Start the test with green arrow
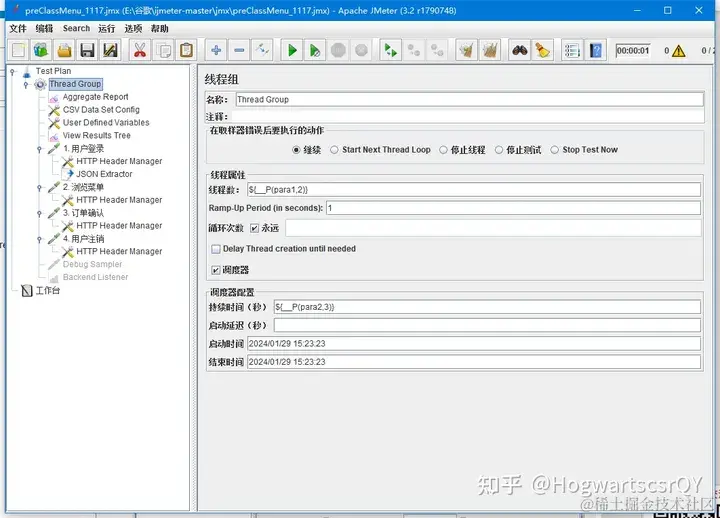 [292, 50]
